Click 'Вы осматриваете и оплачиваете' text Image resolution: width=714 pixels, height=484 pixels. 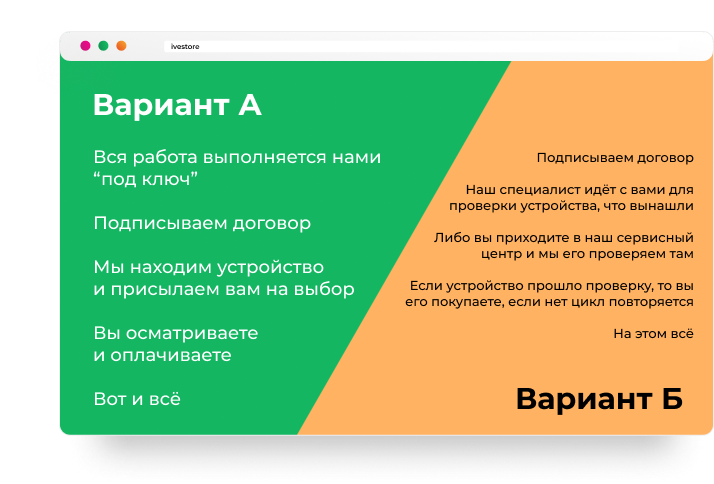tap(176, 344)
